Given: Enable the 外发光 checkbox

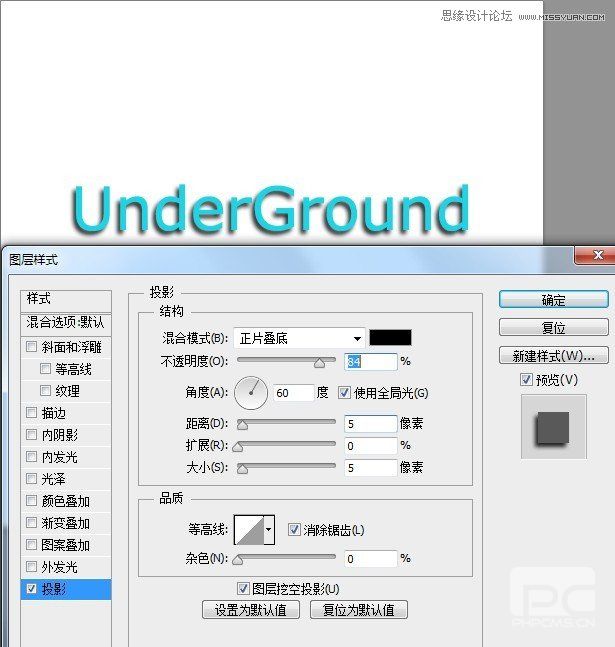Looking at the screenshot, I should 31,567.
